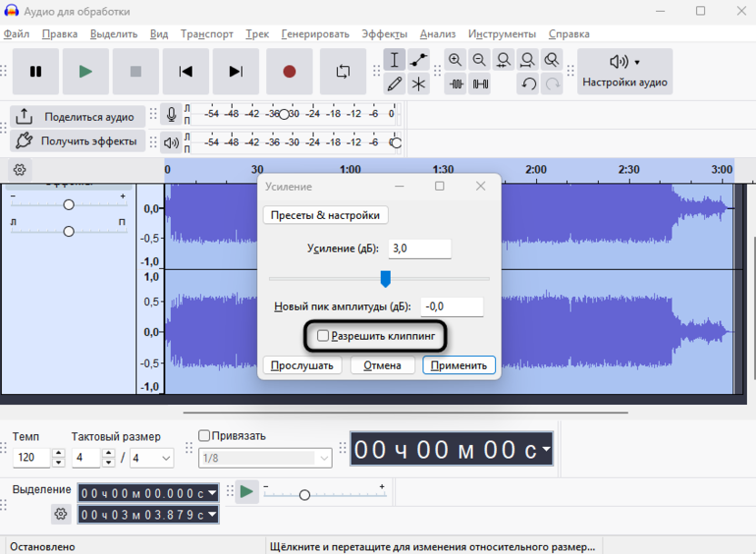Select the Selection tool
This screenshot has width=756, height=554.
(x=394, y=59)
